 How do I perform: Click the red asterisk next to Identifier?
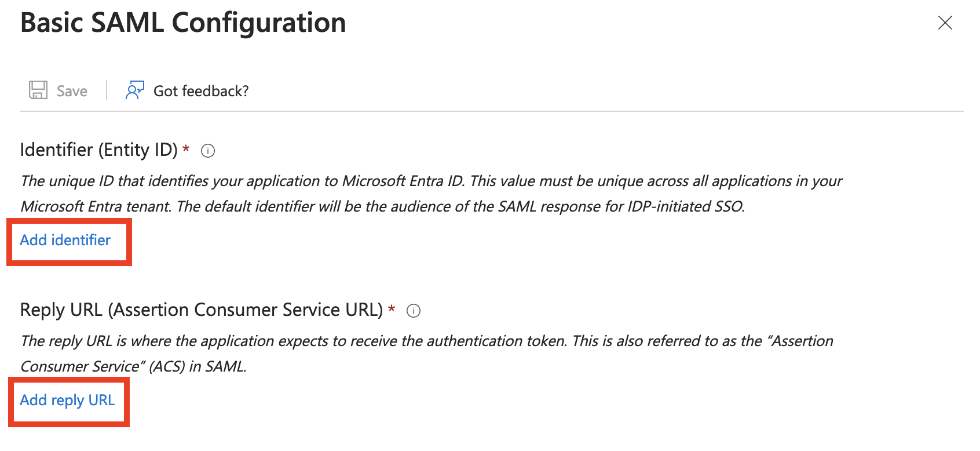[x=186, y=149]
